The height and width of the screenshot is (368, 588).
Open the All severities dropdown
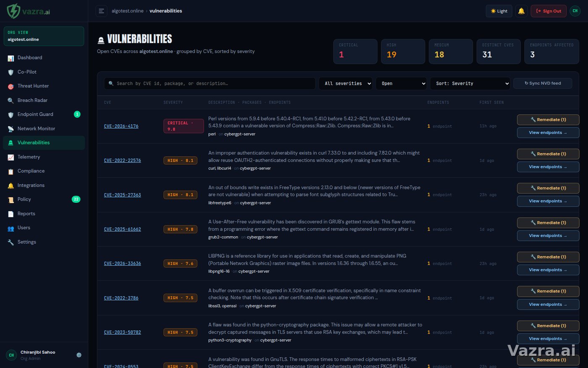click(x=346, y=83)
